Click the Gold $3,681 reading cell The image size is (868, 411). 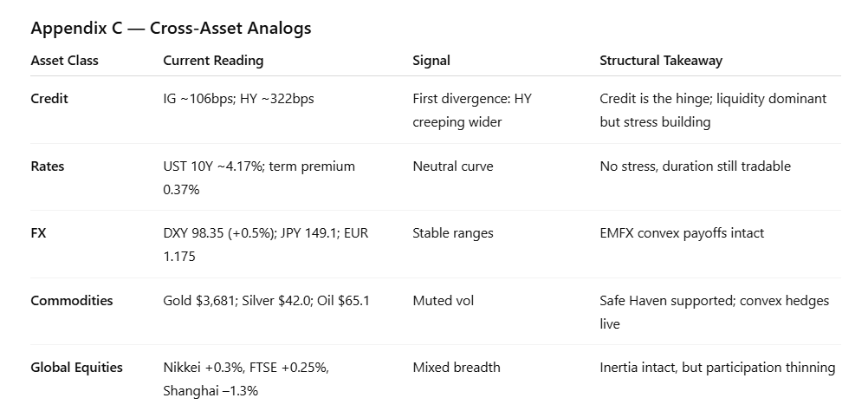266,301
